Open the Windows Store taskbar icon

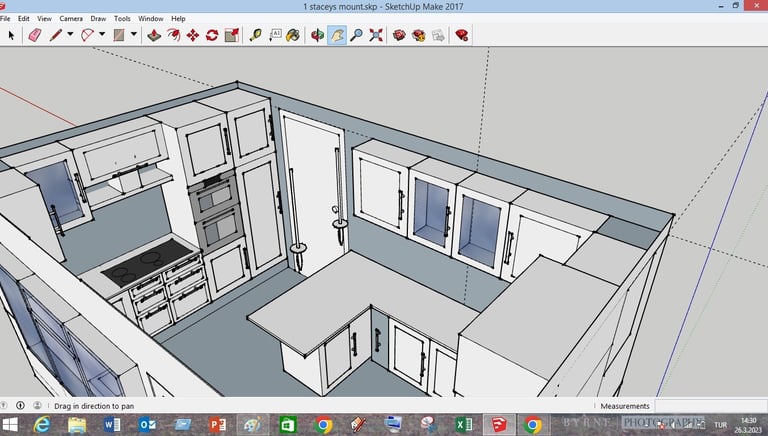pos(288,424)
